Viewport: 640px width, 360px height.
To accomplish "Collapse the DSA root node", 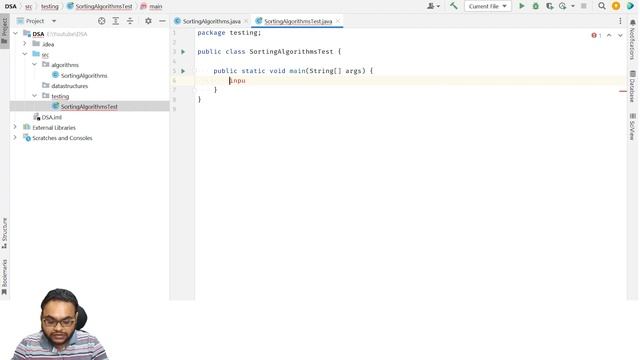I will tap(16, 34).
